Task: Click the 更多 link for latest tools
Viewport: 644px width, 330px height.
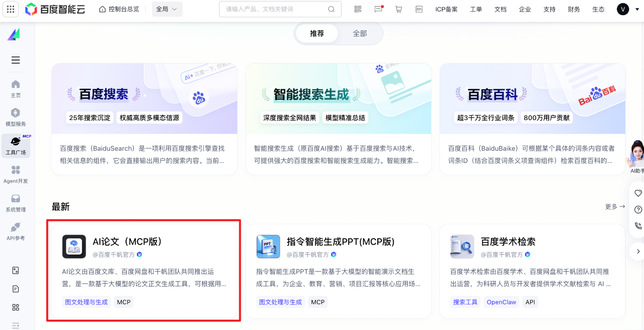Action: pyautogui.click(x=615, y=206)
